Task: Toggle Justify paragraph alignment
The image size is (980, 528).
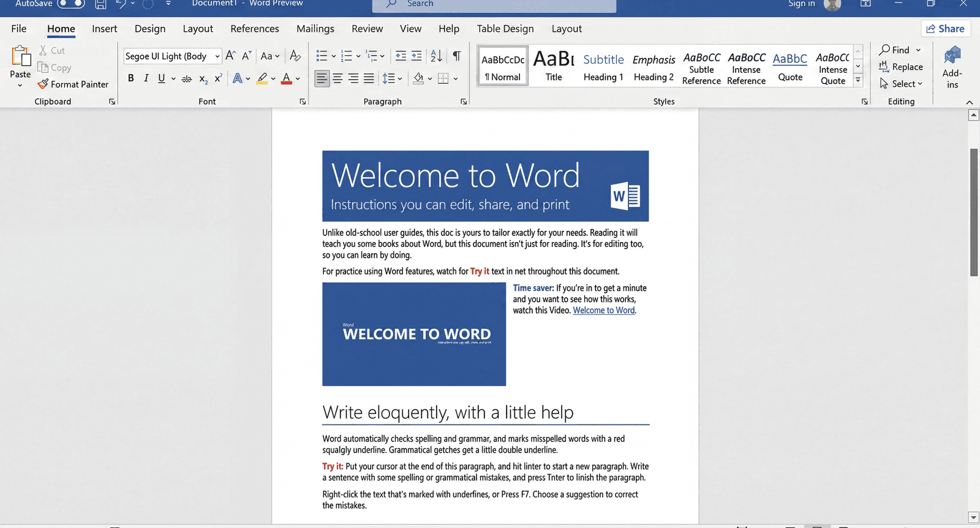Action: (x=369, y=78)
